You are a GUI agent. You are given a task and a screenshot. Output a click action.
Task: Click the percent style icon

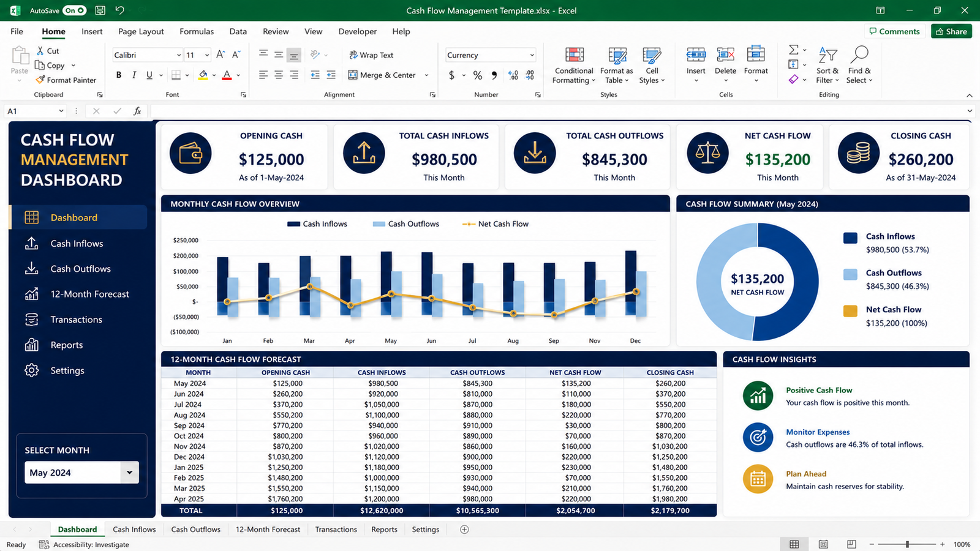point(478,75)
